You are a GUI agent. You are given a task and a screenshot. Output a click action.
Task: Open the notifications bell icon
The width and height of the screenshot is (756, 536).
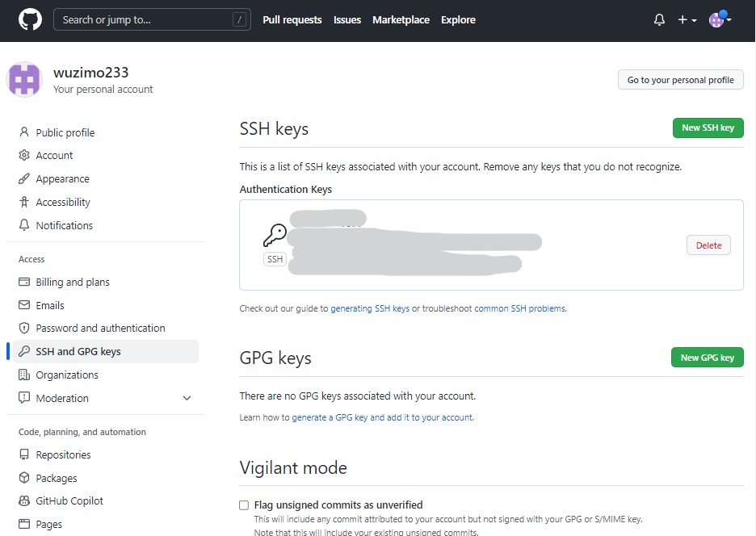659,20
